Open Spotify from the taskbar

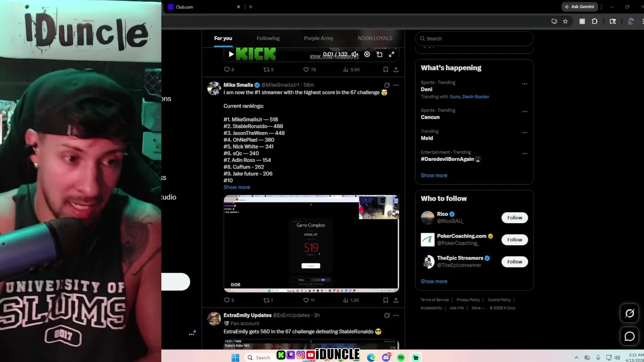(401, 357)
